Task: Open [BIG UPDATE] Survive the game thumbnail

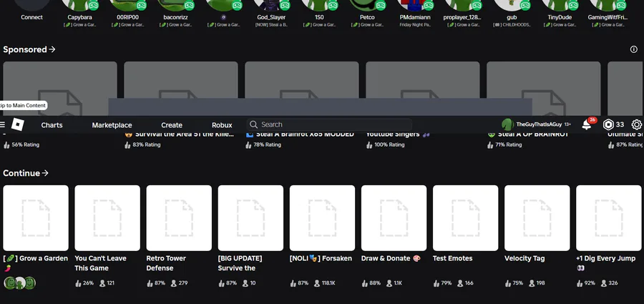Action: click(x=250, y=217)
